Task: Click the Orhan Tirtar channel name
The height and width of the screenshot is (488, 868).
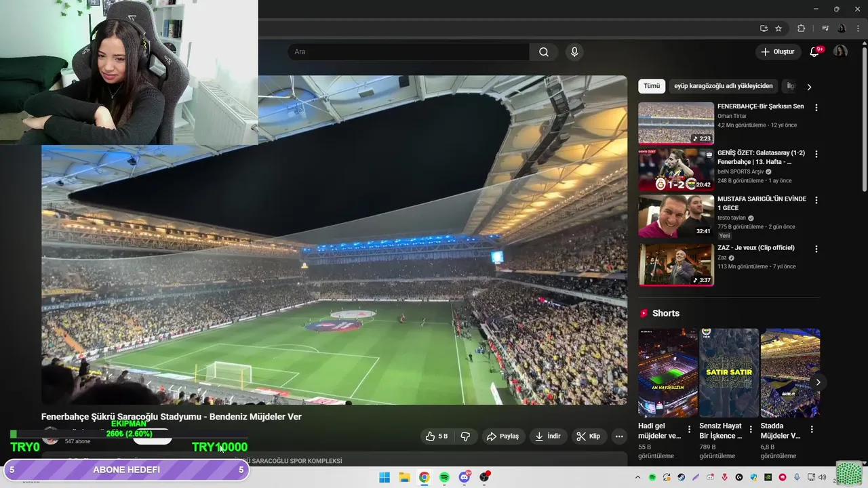Action: tap(732, 116)
